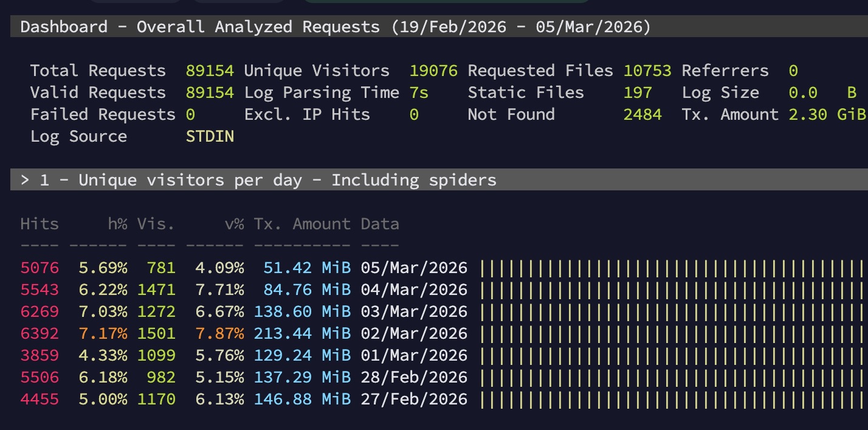Click the Tx. Amount column header

302,224
